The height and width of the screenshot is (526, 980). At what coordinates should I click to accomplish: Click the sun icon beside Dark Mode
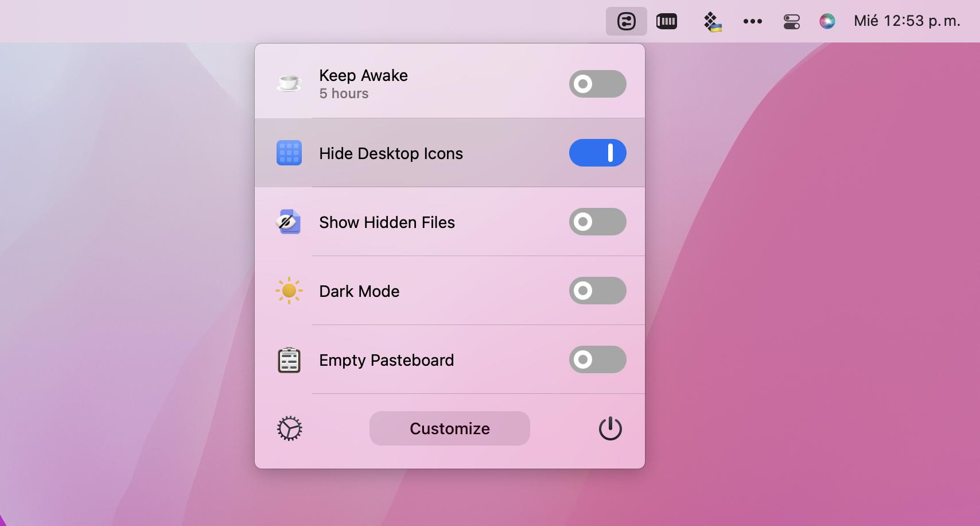pos(289,291)
